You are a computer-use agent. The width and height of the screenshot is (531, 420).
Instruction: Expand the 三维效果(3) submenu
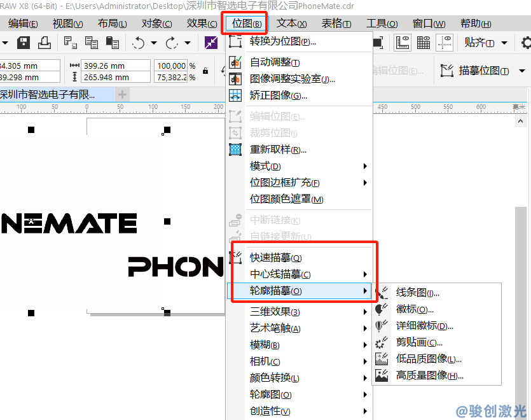[299, 312]
